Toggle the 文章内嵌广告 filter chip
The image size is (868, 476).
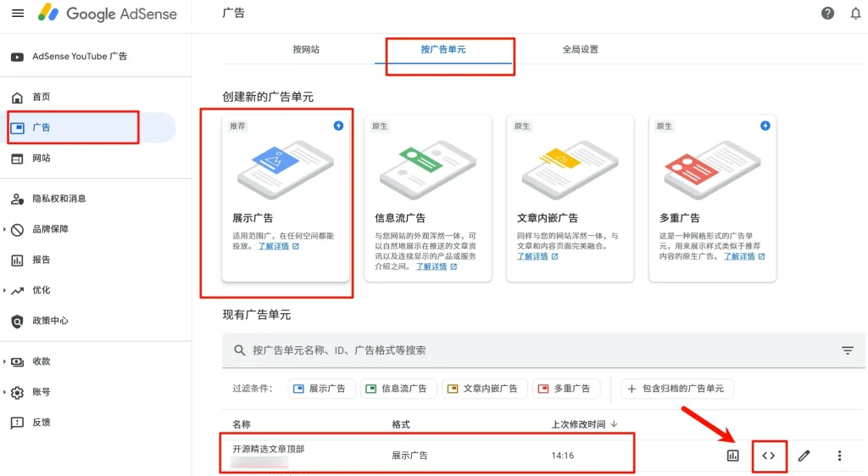tap(484, 389)
